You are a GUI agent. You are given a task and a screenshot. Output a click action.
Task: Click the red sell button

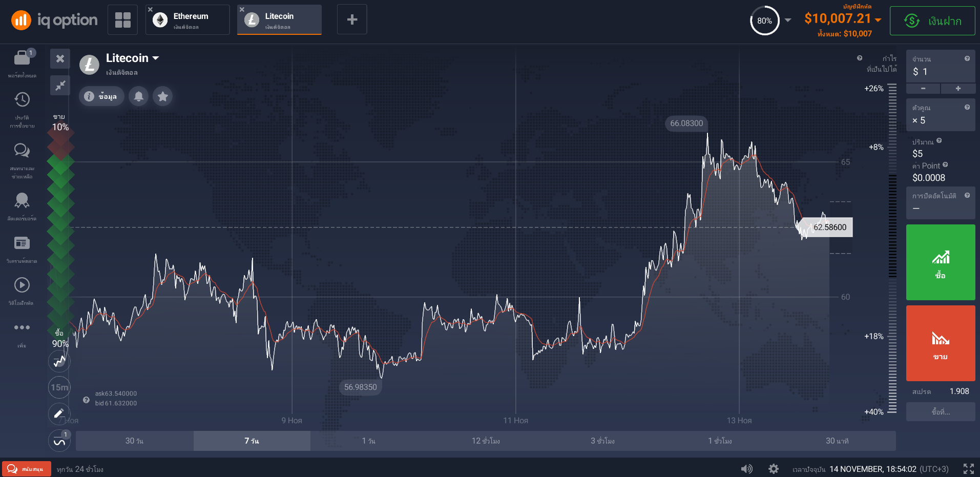(x=941, y=343)
